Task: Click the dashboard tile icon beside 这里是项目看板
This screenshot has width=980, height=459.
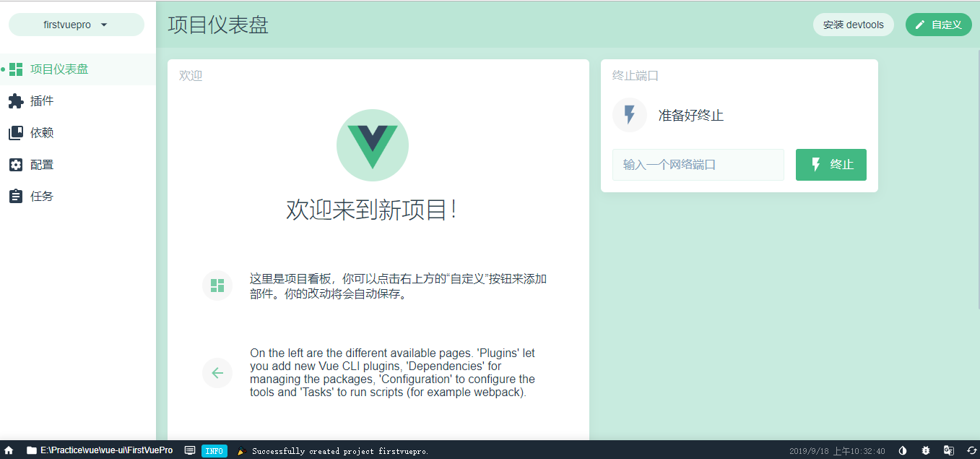Action: pyautogui.click(x=217, y=286)
